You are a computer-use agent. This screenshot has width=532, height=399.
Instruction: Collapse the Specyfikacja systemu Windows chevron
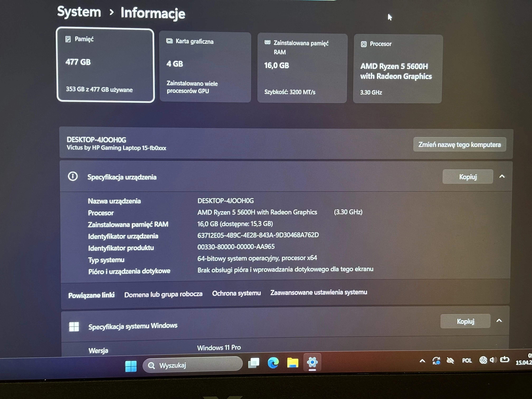tap(499, 321)
